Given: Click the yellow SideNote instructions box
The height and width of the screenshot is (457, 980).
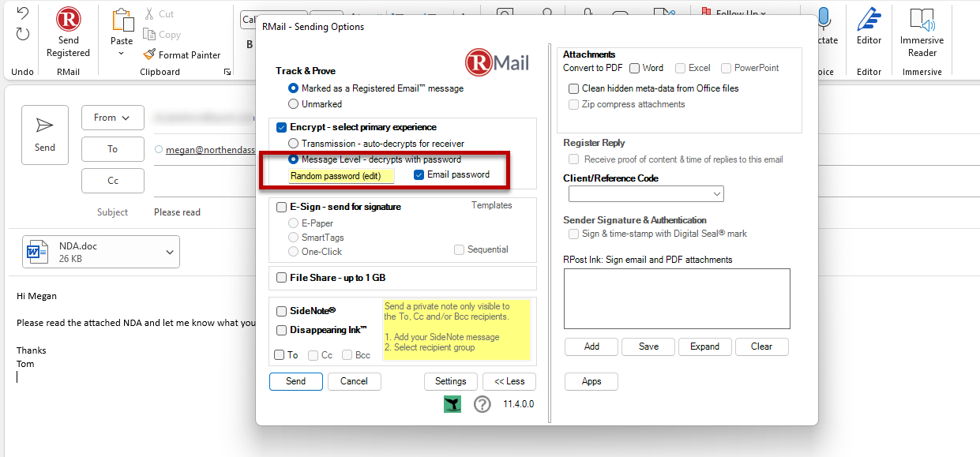Looking at the screenshot, I should 456,330.
